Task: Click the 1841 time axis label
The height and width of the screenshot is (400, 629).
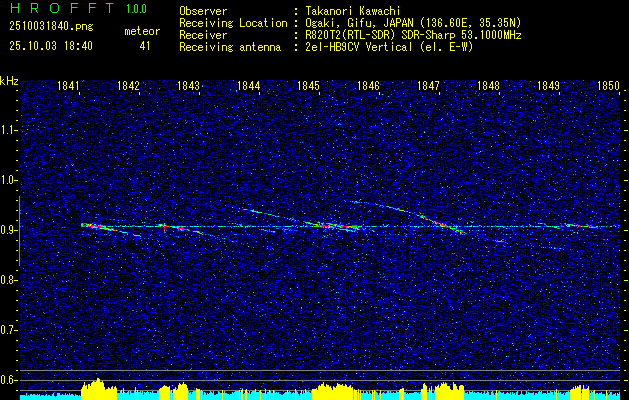Action: coord(68,86)
